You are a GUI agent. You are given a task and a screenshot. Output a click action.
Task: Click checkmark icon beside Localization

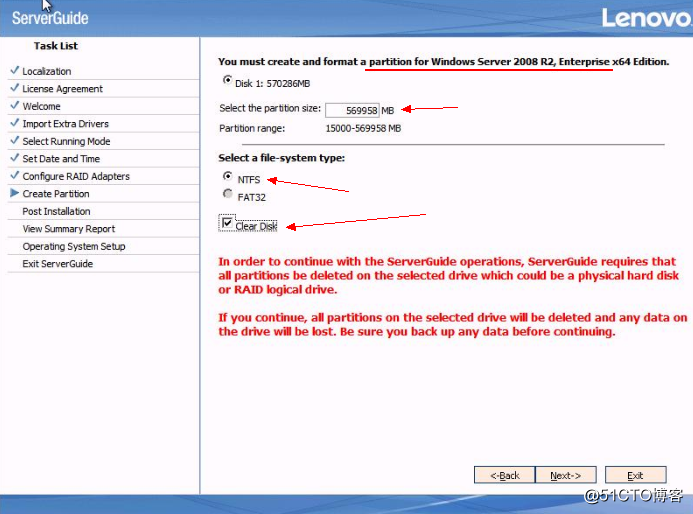tap(15, 70)
